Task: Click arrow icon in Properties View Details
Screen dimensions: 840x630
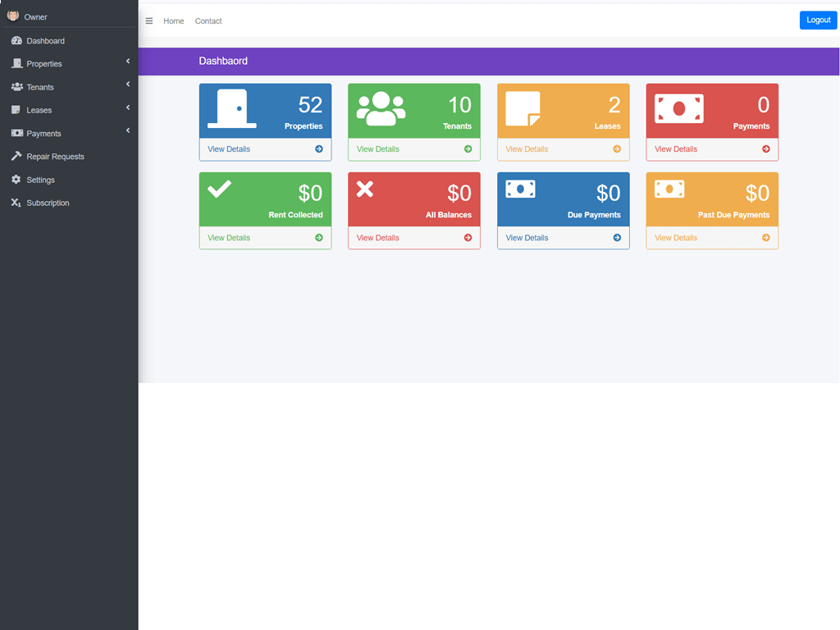Action: pyautogui.click(x=319, y=149)
